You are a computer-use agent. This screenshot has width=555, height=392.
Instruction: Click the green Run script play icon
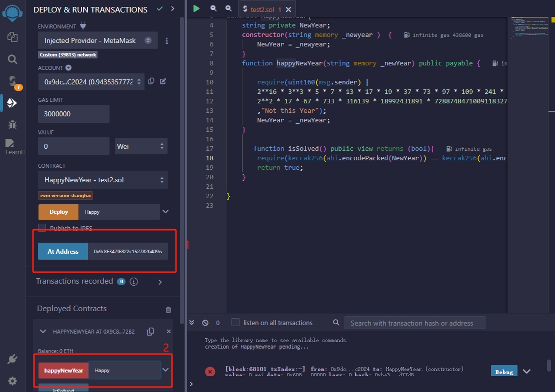pyautogui.click(x=196, y=8)
